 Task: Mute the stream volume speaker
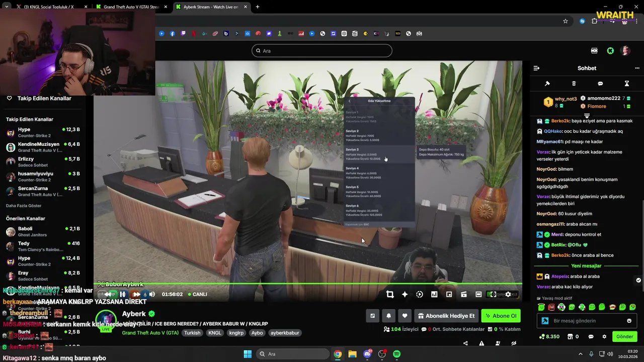pyautogui.click(x=152, y=294)
